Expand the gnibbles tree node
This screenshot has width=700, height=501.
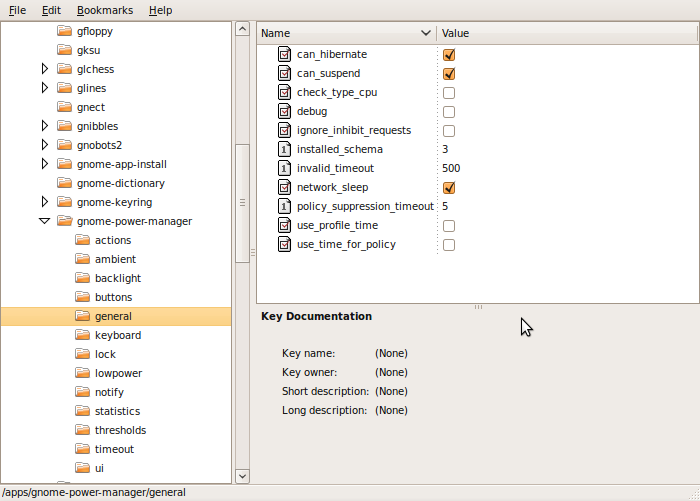(x=45, y=125)
